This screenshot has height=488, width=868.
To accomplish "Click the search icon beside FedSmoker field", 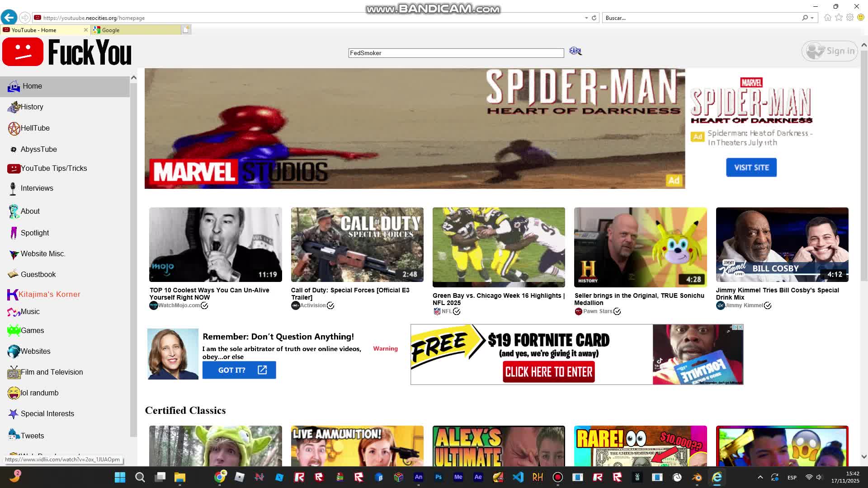I will [575, 51].
